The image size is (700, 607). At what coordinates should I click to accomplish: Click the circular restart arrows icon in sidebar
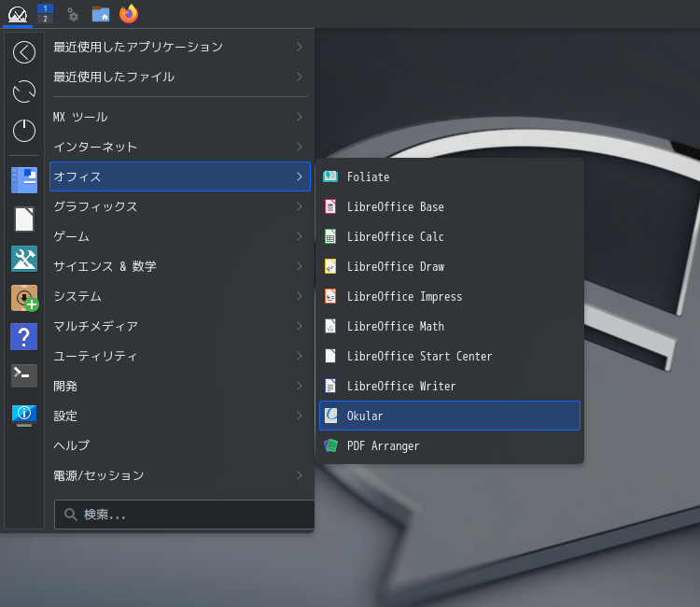coord(24,92)
